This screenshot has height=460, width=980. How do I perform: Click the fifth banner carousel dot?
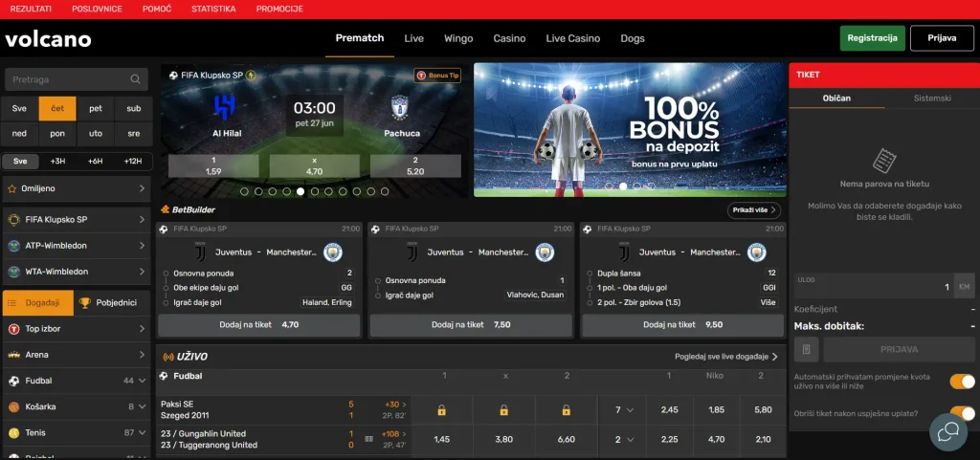coord(301,191)
